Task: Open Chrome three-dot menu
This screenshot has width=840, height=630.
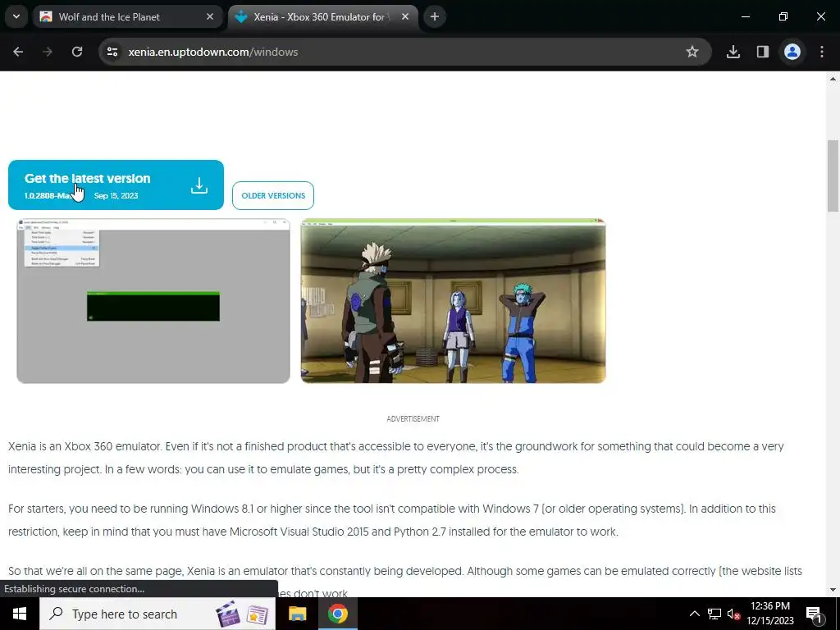Action: (822, 52)
